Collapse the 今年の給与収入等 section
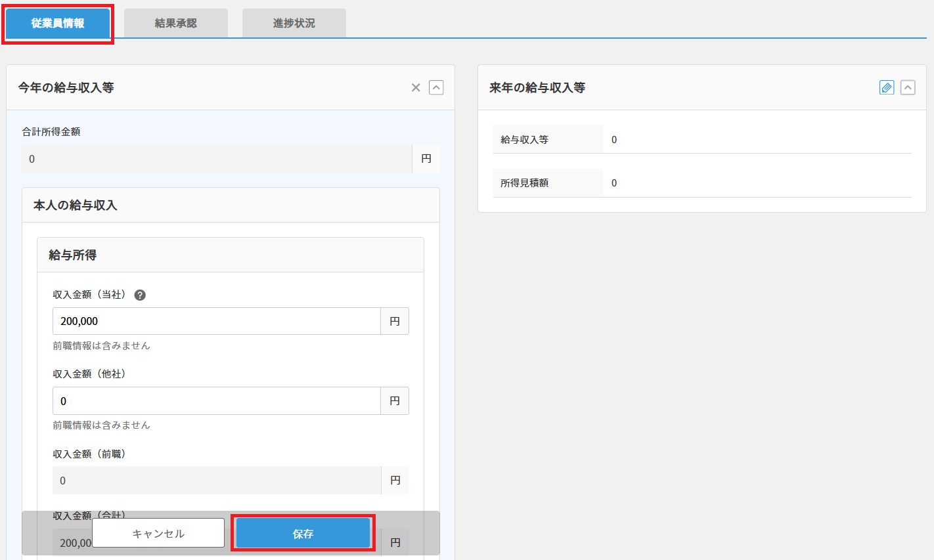This screenshot has width=934, height=560. (436, 88)
